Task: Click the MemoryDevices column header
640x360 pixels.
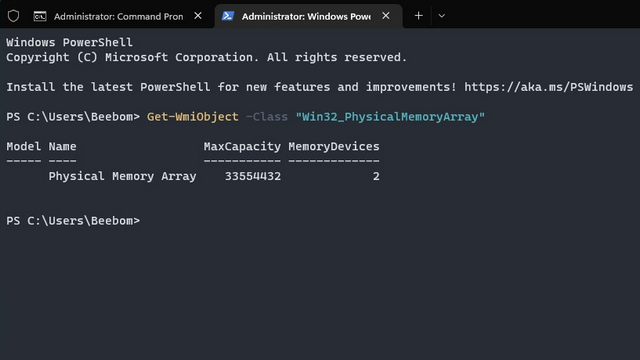Action: point(334,147)
